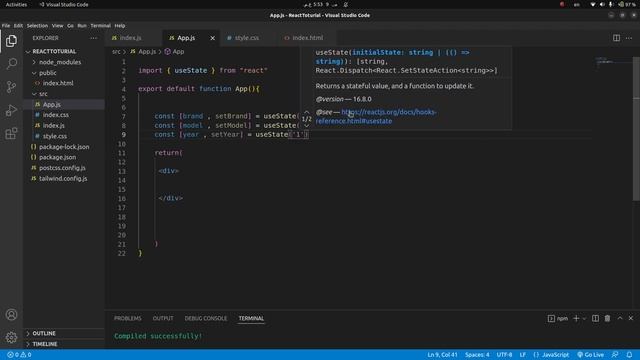Viewport: 640px width, 360px height.
Task: Open index.html in the explorer tree
Action: 58,83
